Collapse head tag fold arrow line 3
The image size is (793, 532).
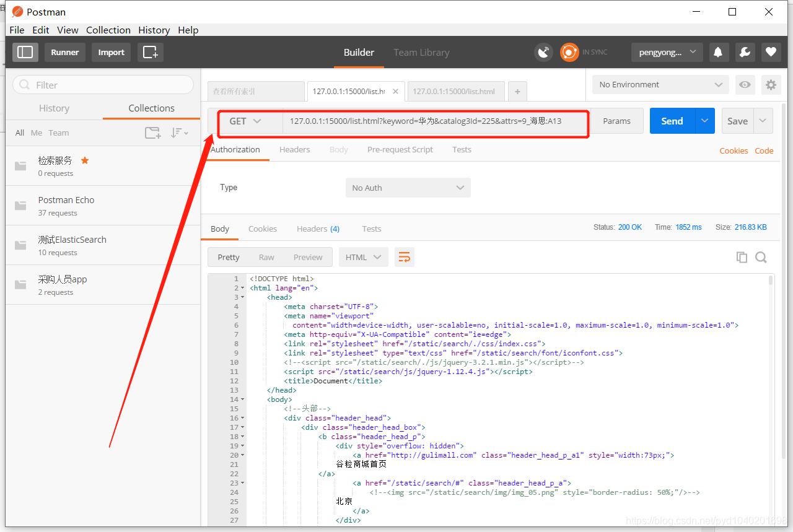click(x=242, y=298)
